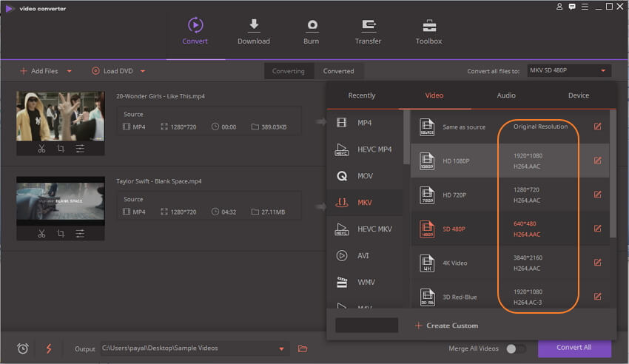Expand the Add Files dropdown arrow
Screen dimensions: 629x364
tap(70, 71)
